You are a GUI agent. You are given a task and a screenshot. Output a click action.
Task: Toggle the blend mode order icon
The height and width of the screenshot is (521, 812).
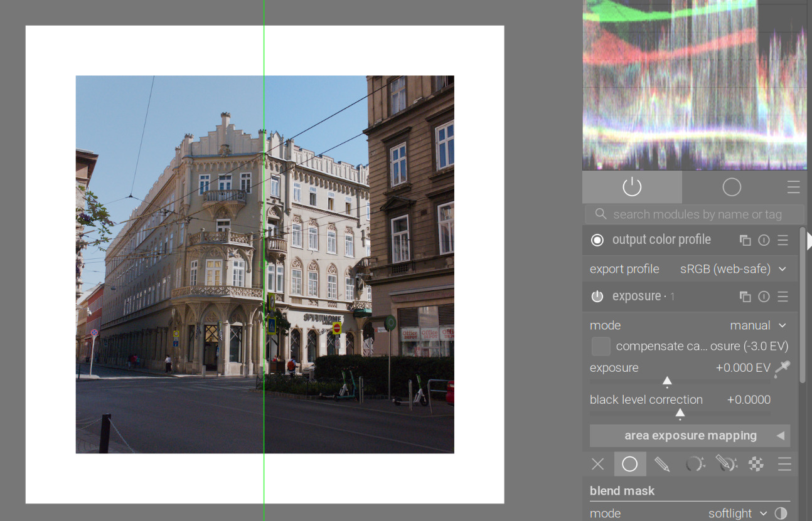[781, 513]
